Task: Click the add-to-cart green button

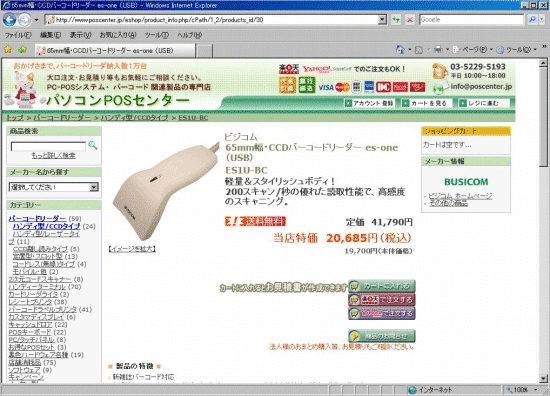Action: (x=382, y=286)
